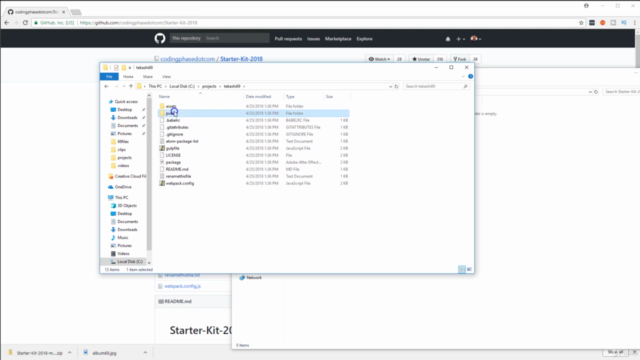Open the recent locations dropdown in Explorer
Screen dimensions: 640x360
tap(124, 87)
